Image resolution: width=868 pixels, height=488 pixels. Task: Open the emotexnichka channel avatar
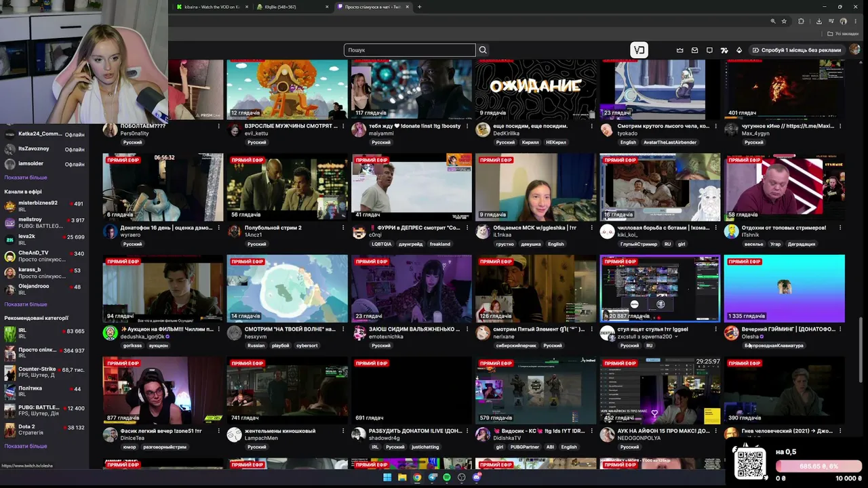click(x=359, y=333)
